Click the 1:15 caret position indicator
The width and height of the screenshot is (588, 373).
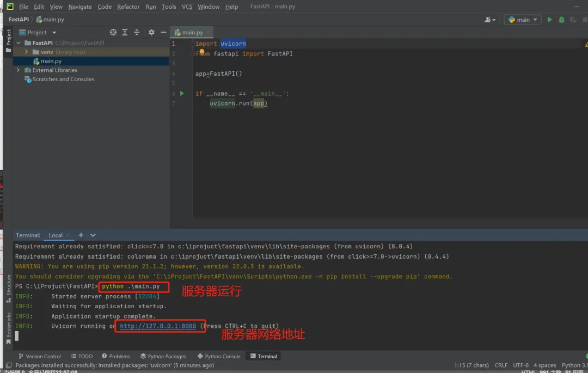click(471, 365)
